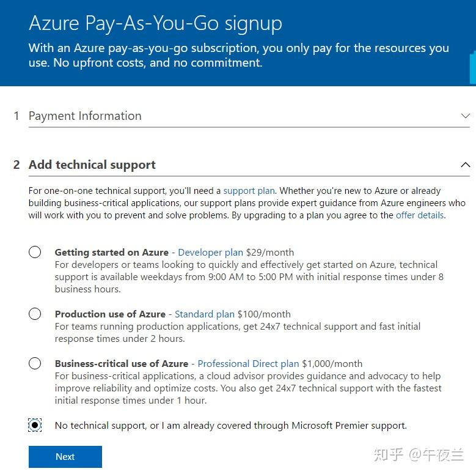The image size is (476, 474).
Task: Click the Getting started on Azure label
Action: tap(111, 252)
